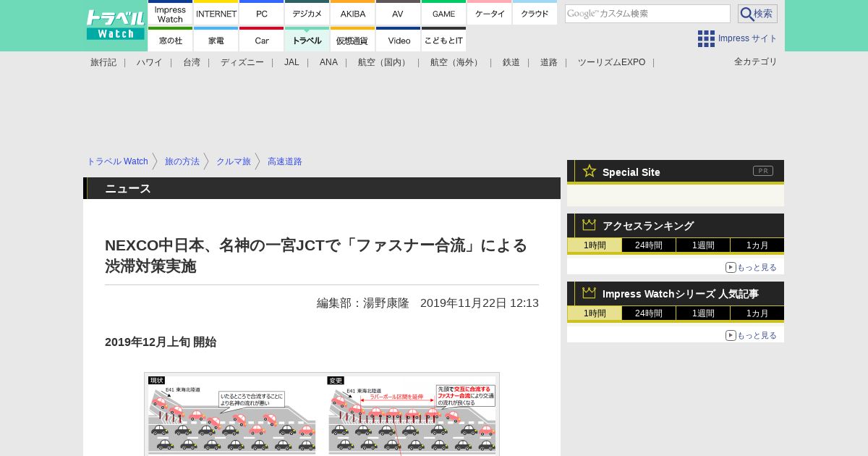Open the 仮想通貨 Watch tile
The image size is (868, 456).
pyautogui.click(x=353, y=40)
